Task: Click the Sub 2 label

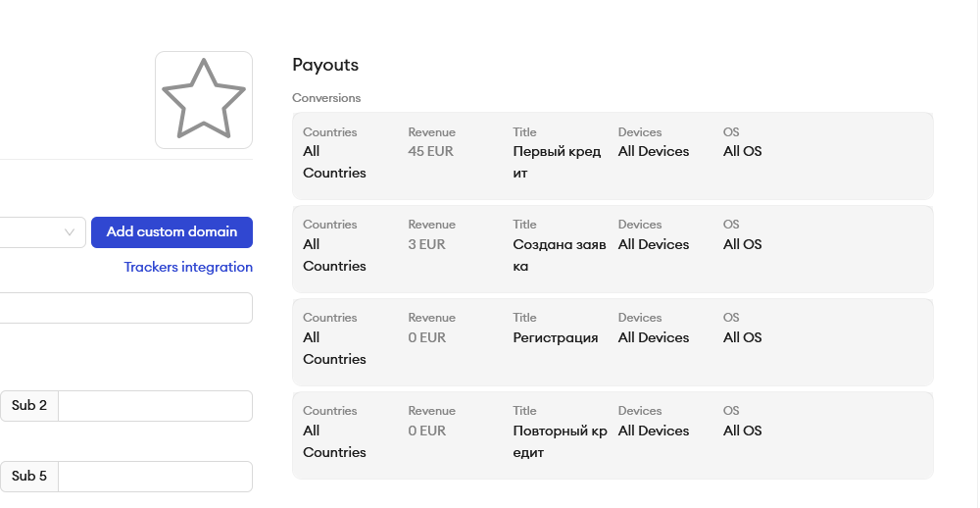Action: click(x=29, y=406)
